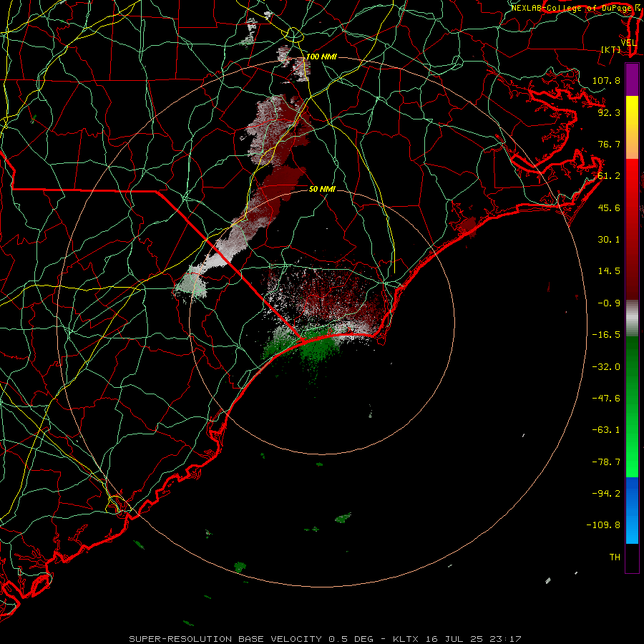Select the 76.7 scale value
The width and height of the screenshot is (644, 644).
point(609,144)
